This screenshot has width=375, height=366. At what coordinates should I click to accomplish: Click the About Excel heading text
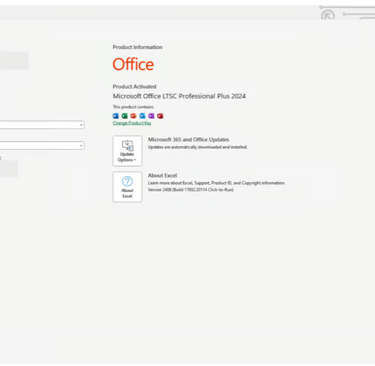(x=162, y=176)
